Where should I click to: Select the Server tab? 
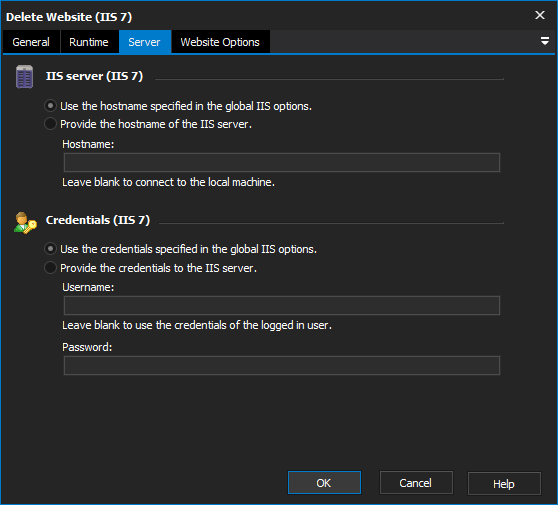(144, 42)
